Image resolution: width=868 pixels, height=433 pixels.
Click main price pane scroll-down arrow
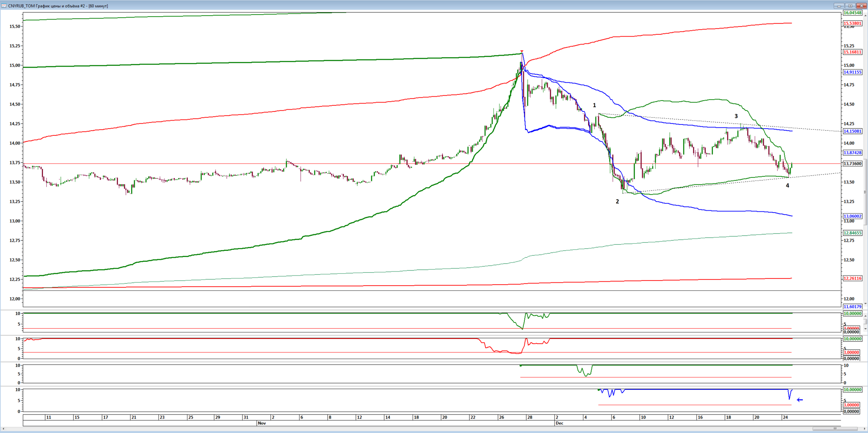coord(865,304)
